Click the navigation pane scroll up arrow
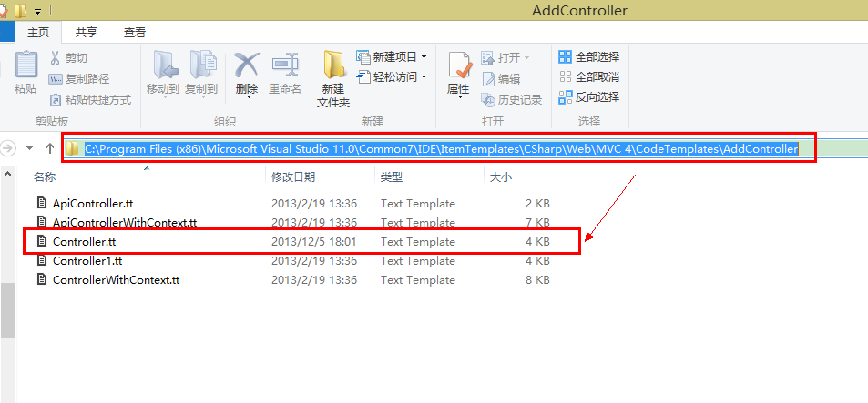868x403 pixels. (6, 174)
